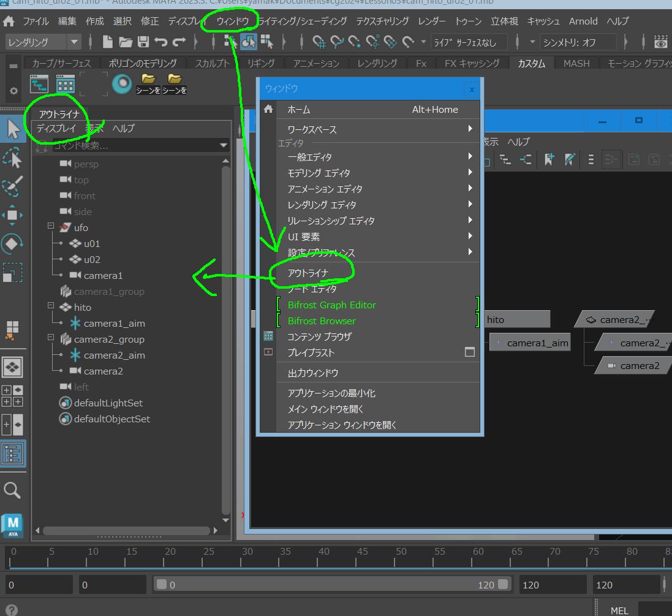Toggle the Outliner sidebar button
This screenshot has width=672, height=616.
click(x=13, y=454)
